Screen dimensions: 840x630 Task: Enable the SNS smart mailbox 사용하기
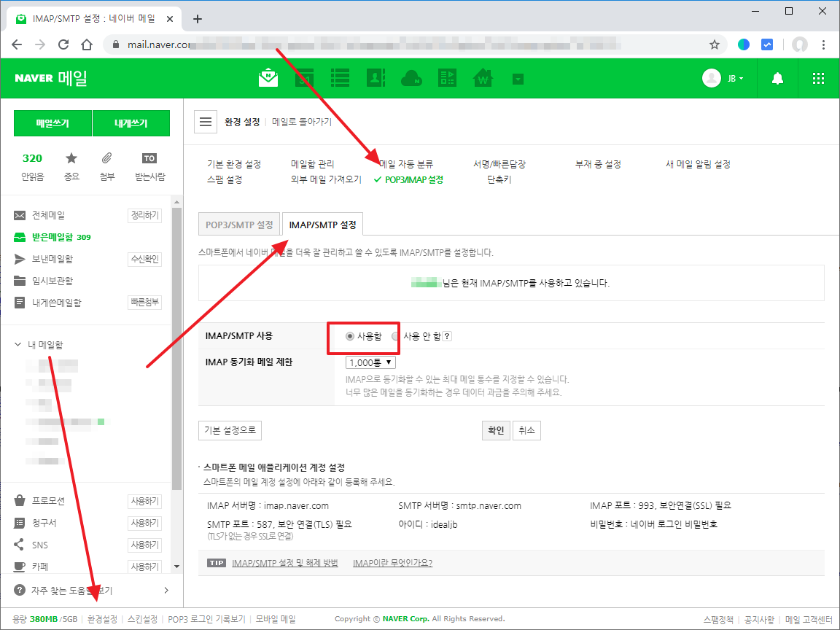click(x=144, y=545)
